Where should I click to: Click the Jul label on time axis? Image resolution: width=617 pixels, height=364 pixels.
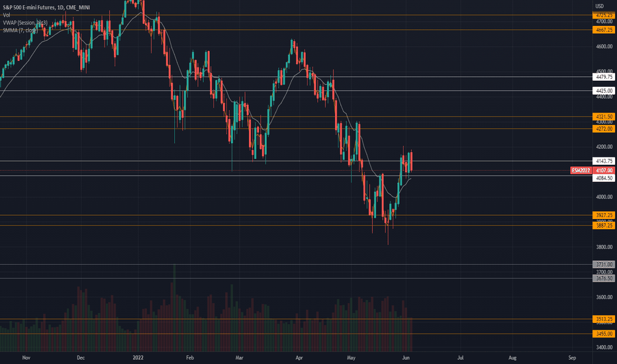click(460, 357)
